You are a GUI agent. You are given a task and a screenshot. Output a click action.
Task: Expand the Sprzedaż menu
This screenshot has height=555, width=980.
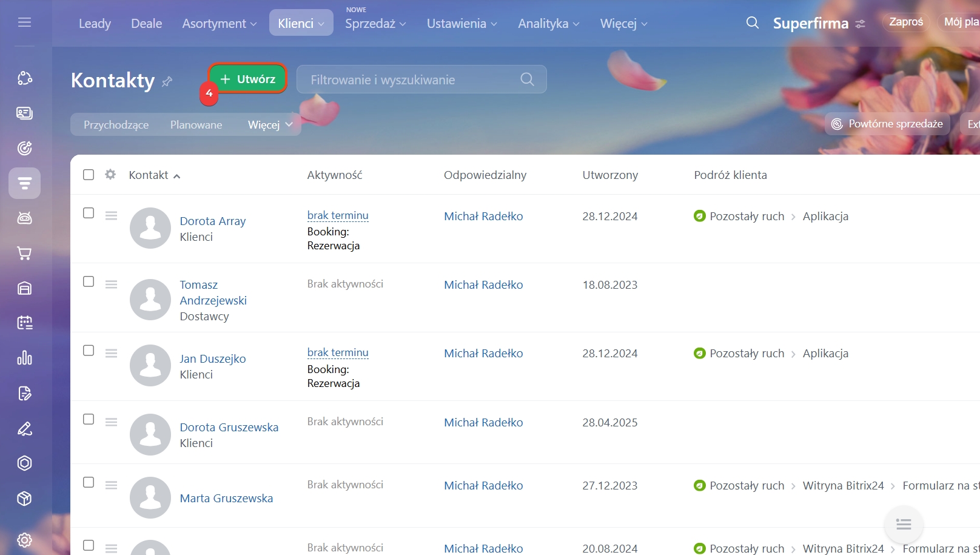tap(375, 24)
